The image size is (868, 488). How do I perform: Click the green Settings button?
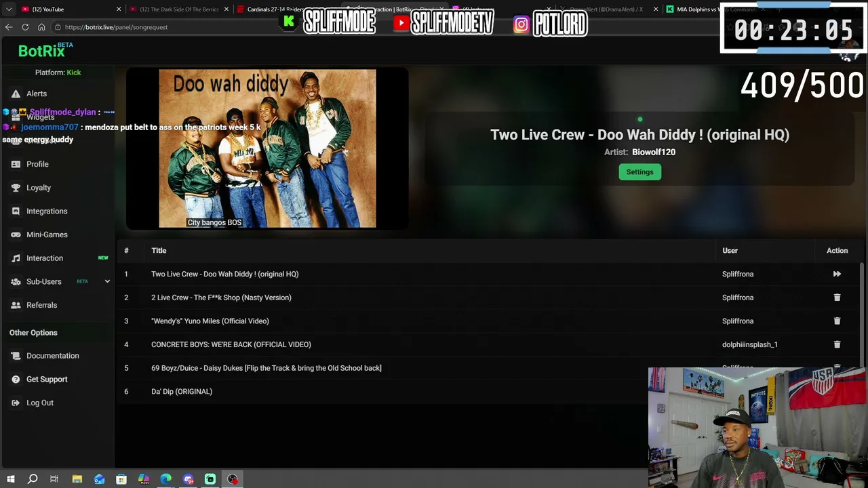click(x=639, y=172)
